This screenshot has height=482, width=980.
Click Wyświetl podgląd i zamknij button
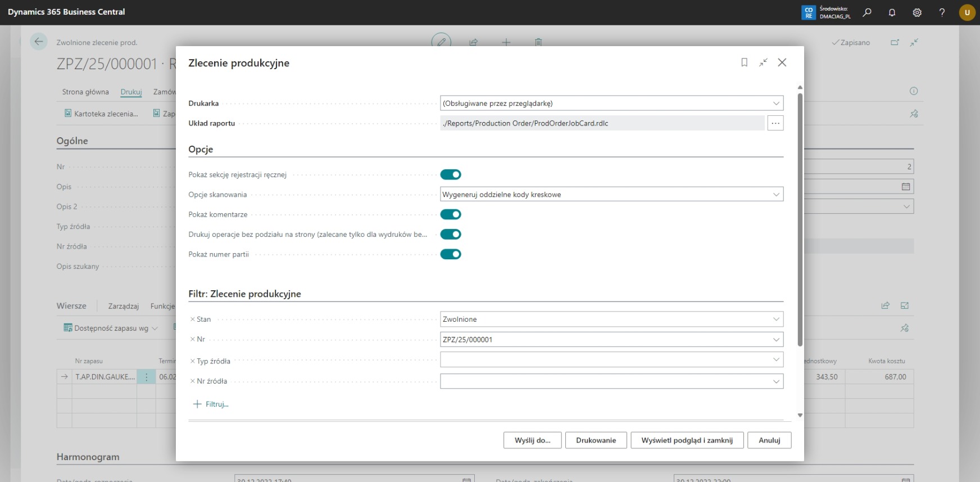(x=687, y=440)
